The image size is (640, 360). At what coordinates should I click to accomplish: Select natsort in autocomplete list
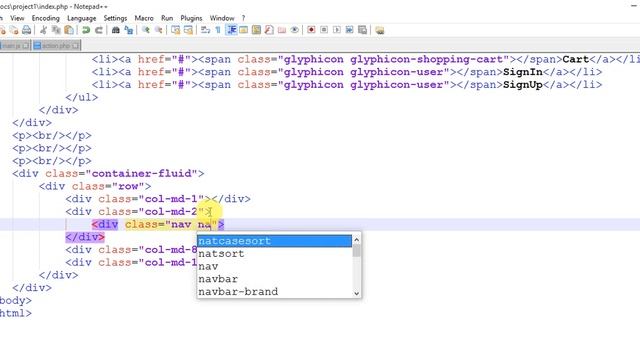point(274,253)
